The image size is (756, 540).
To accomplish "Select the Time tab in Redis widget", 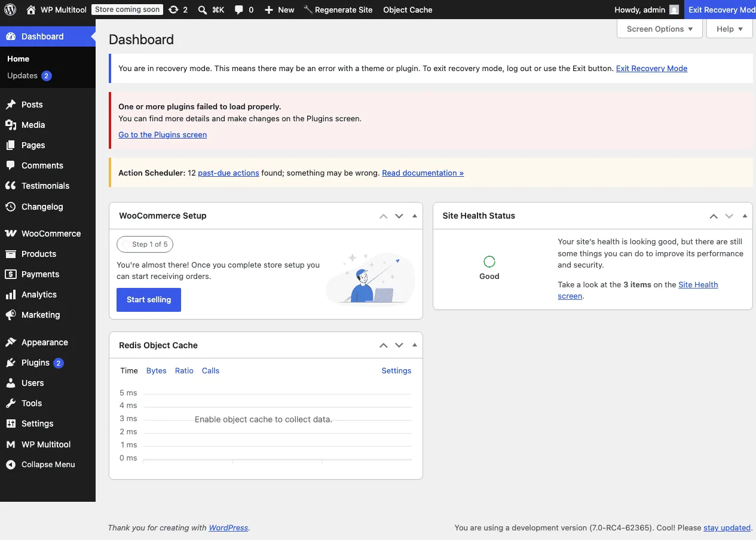I will coord(129,371).
